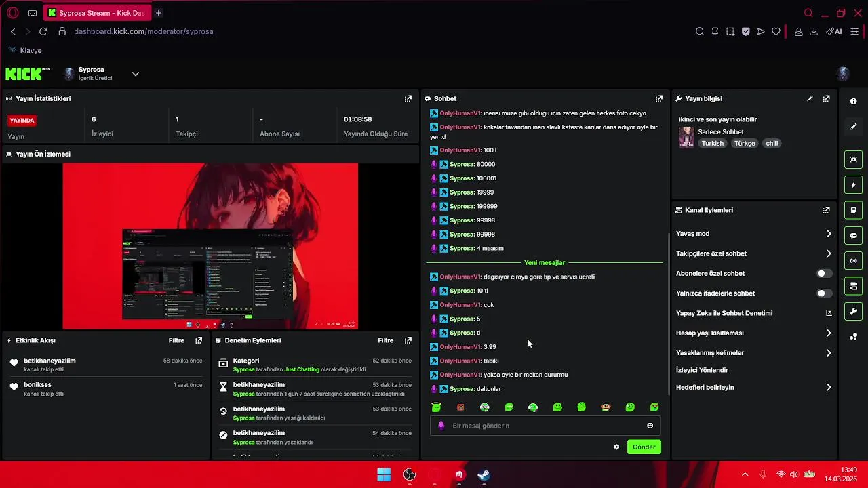Click the Kick logo
The width and height of the screenshot is (868, 488).
[27, 74]
